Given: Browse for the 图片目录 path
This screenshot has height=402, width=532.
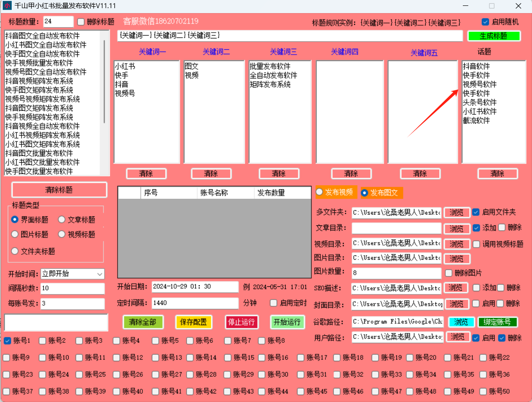Looking at the screenshot, I should (457, 259).
